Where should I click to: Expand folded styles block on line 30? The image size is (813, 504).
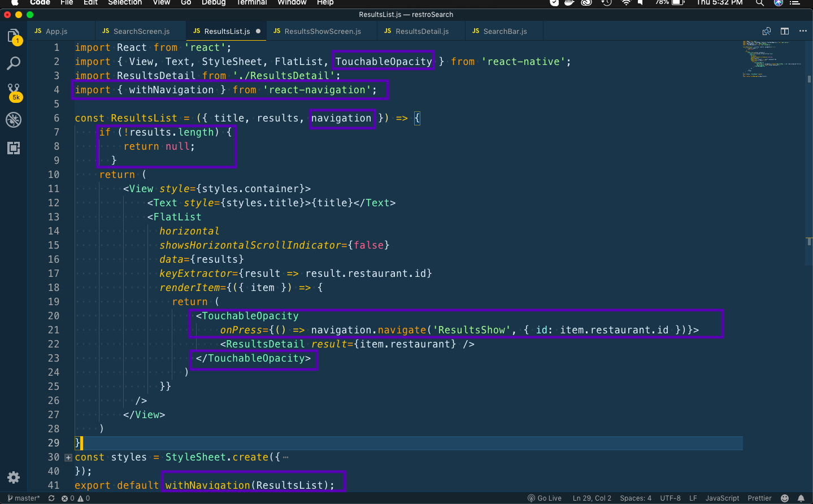(68, 458)
